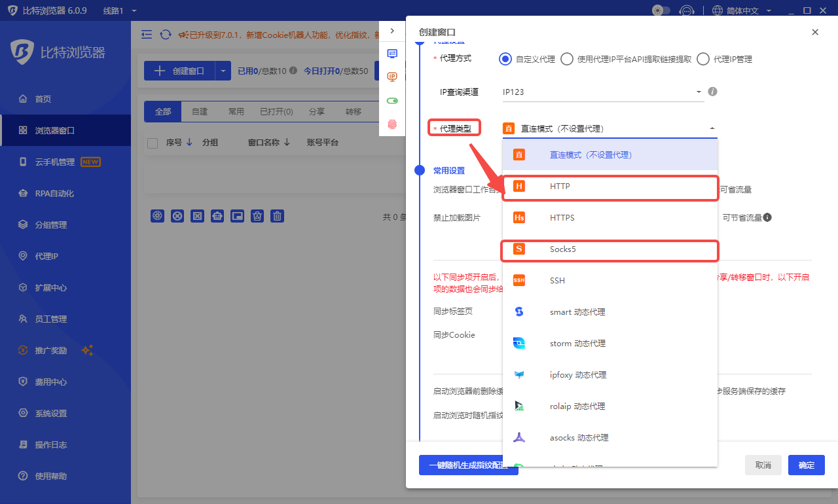Image resolution: width=838 pixels, height=504 pixels.
Task: Open the arrow menu next to 创建窗口
Action: coord(223,71)
